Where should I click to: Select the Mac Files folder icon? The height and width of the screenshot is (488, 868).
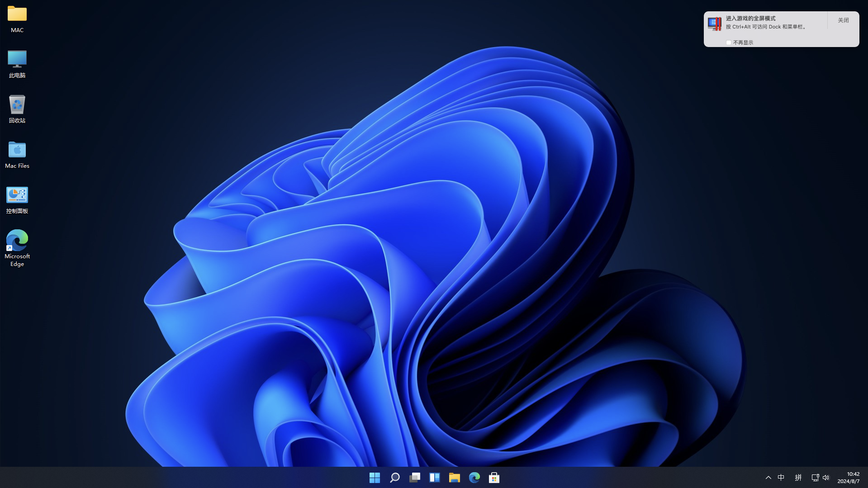pyautogui.click(x=17, y=154)
